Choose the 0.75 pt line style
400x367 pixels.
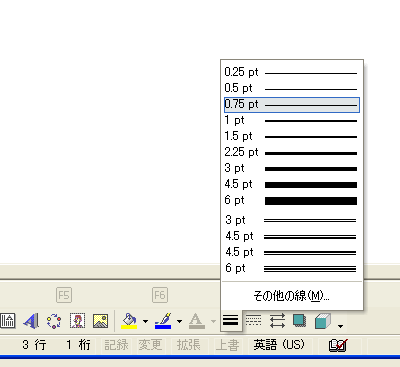click(x=292, y=105)
